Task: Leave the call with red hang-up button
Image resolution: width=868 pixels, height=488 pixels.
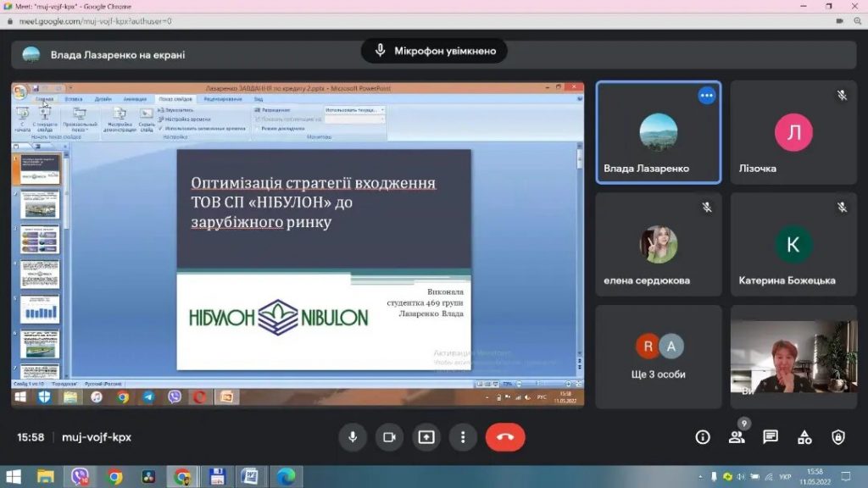Action: tap(505, 437)
